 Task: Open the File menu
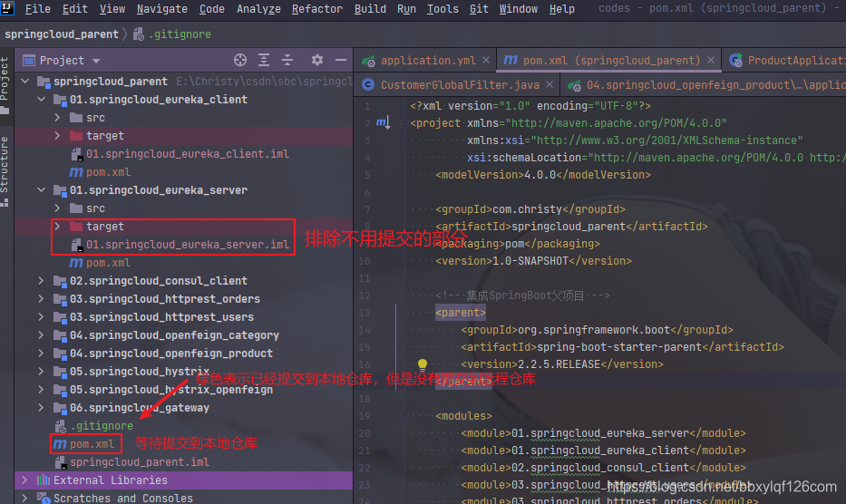(x=38, y=9)
